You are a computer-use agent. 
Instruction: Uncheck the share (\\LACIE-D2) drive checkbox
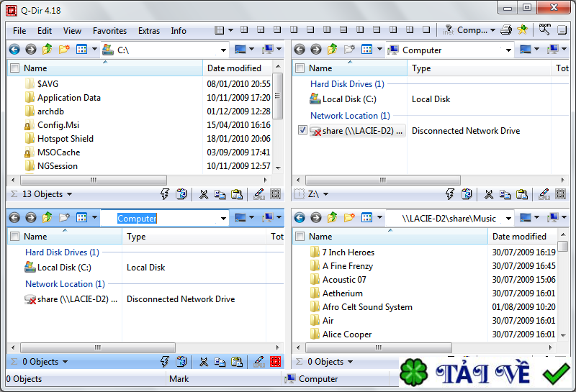302,130
